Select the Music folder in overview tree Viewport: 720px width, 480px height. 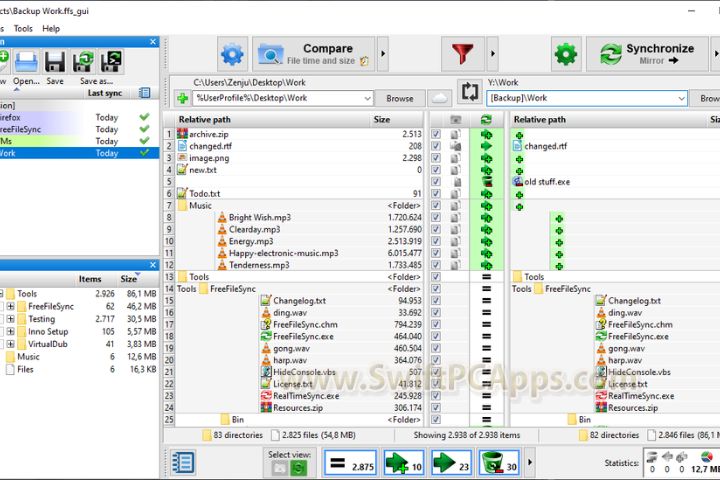[28, 357]
